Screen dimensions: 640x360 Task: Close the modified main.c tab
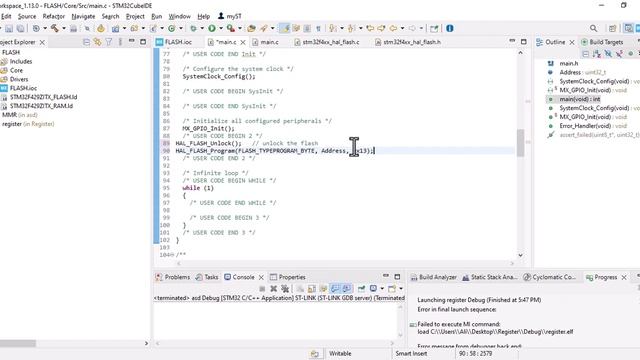pos(243,42)
